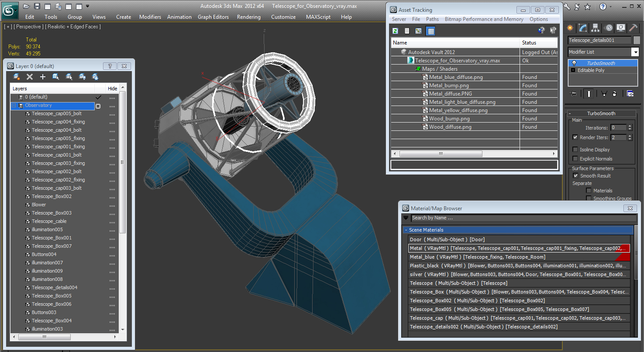Open the Hierarchy command panel tab
644x352 pixels.
(x=596, y=28)
